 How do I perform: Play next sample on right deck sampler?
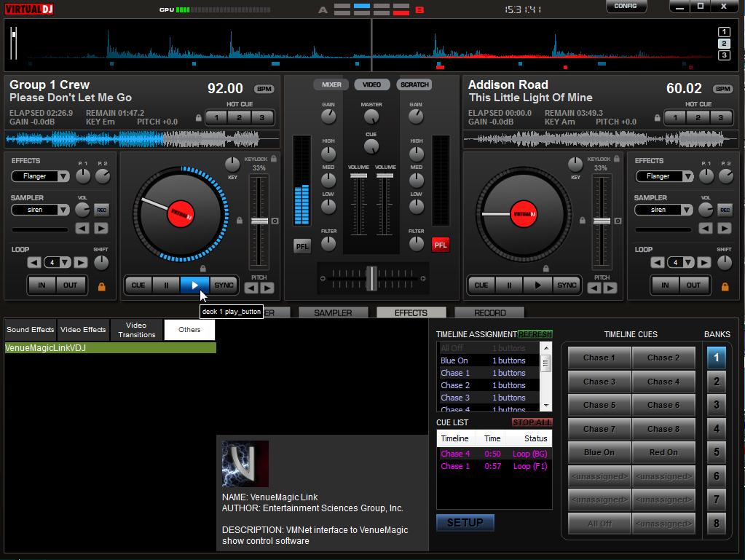pos(724,229)
